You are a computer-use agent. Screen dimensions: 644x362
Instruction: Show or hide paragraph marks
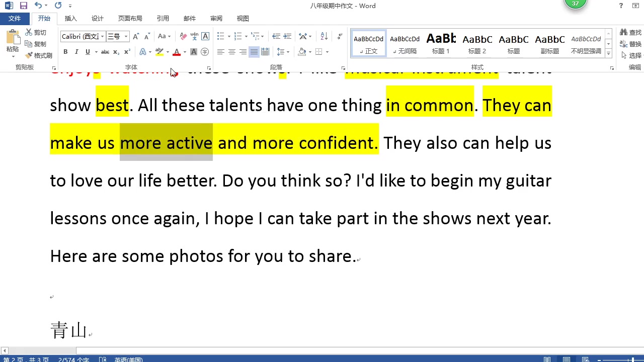340,36
